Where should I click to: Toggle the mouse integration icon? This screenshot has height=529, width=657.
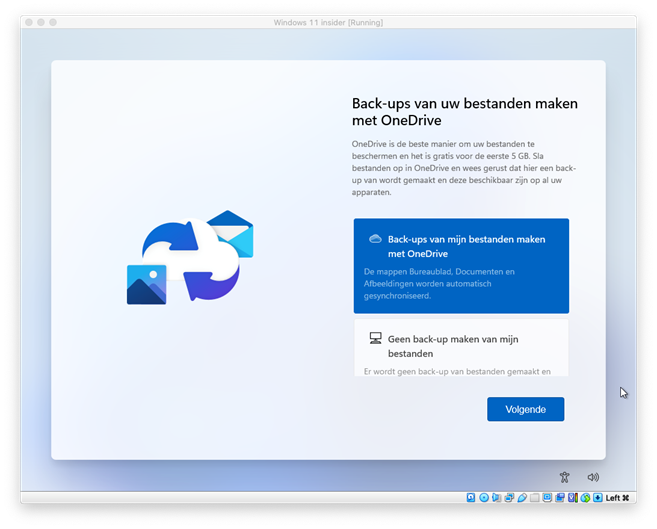pyautogui.click(x=585, y=498)
